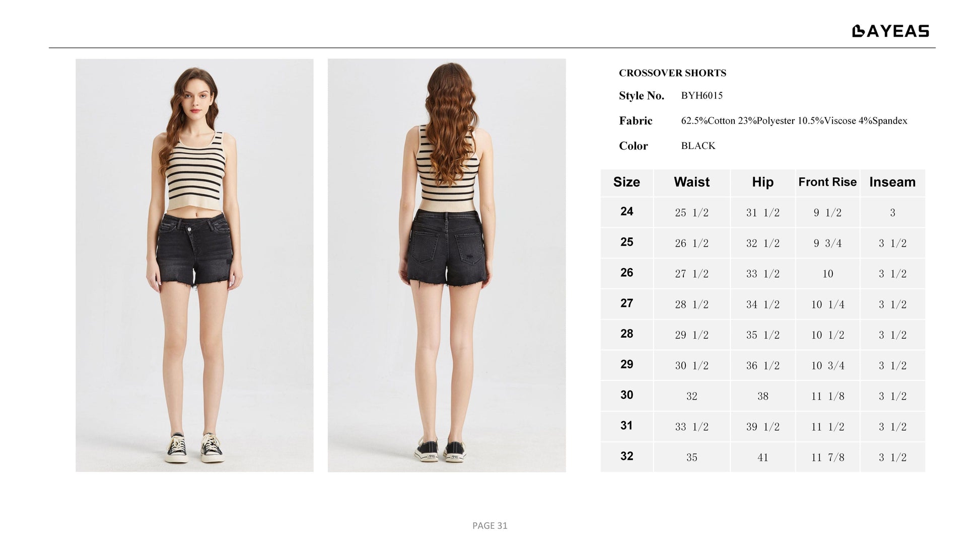Select size 27 row label

pyautogui.click(x=626, y=303)
